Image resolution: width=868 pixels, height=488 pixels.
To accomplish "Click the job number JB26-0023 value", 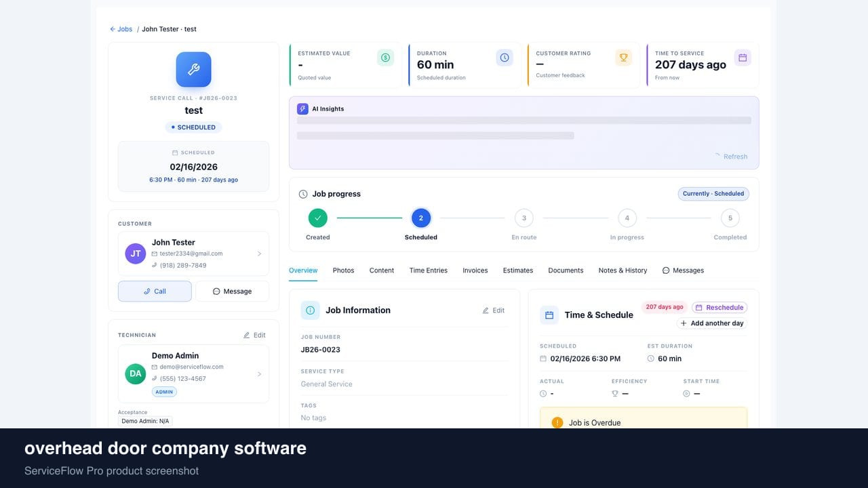I will (321, 350).
